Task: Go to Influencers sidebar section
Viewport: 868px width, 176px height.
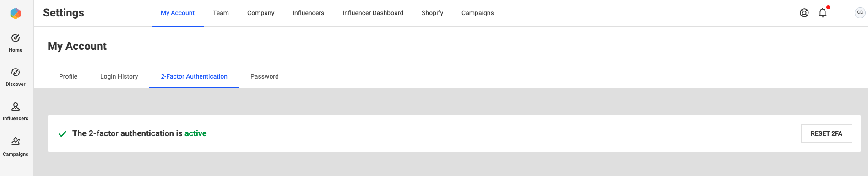Action: pos(16,112)
